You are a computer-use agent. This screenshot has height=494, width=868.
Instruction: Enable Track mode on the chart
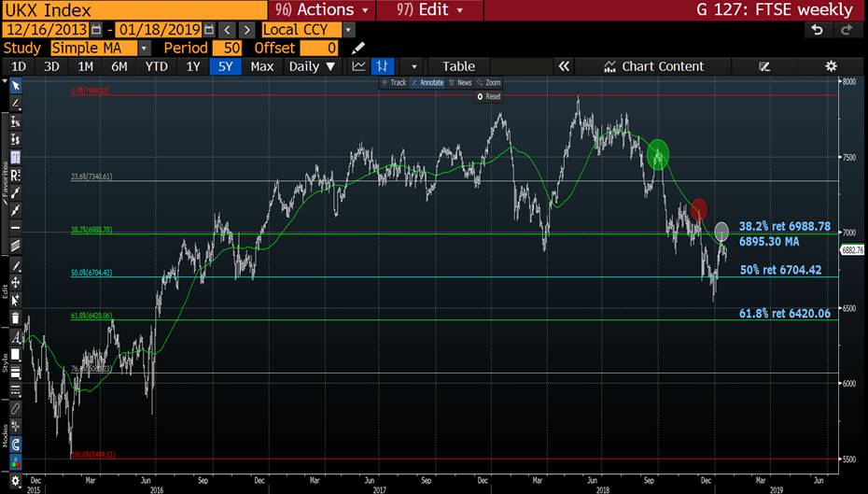[x=394, y=82]
